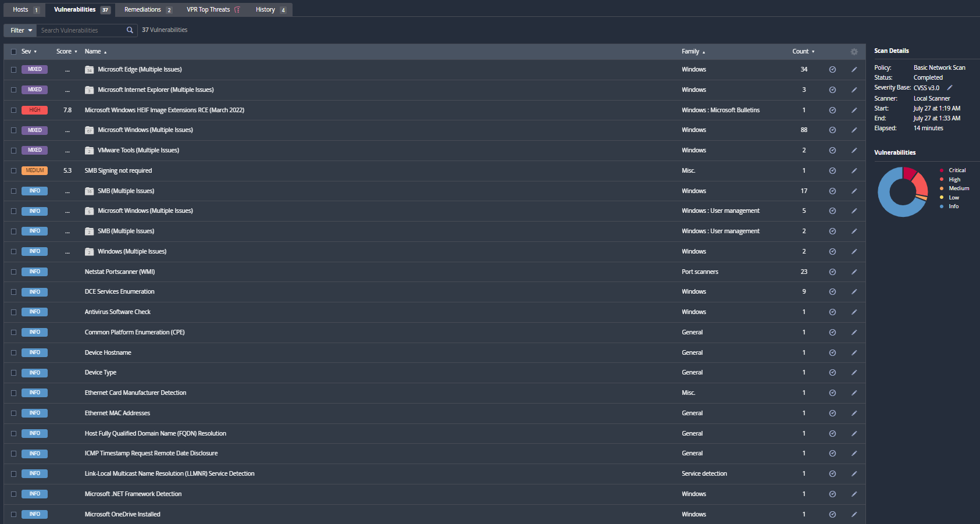
Task: Click the edit pencil on DCE Services Enumeration row
Action: point(854,291)
